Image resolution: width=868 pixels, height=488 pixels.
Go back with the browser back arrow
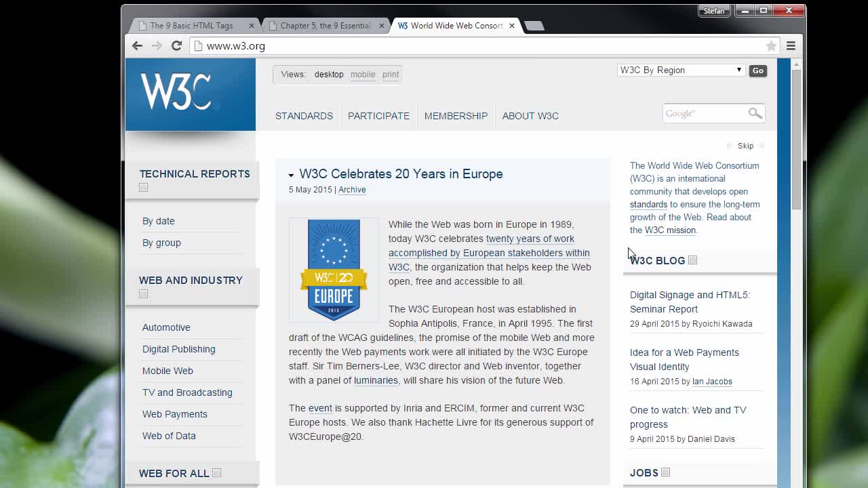click(x=137, y=46)
